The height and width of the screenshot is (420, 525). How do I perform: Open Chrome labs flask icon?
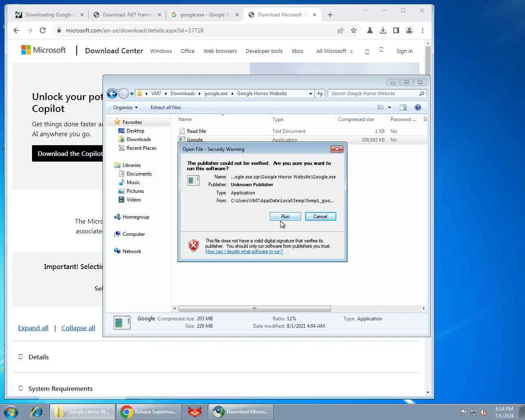(370, 30)
